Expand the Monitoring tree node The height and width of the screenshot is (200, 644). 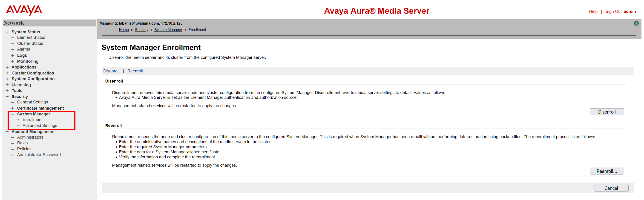point(12,62)
